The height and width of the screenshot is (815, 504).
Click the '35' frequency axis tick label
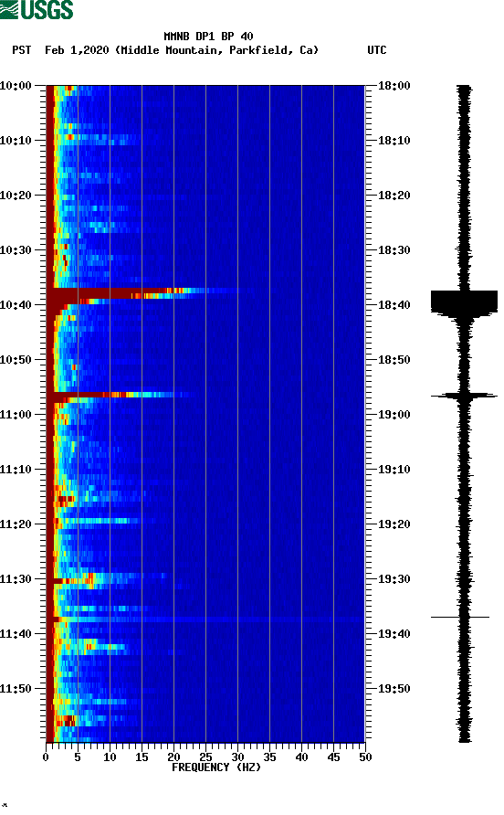point(269,757)
